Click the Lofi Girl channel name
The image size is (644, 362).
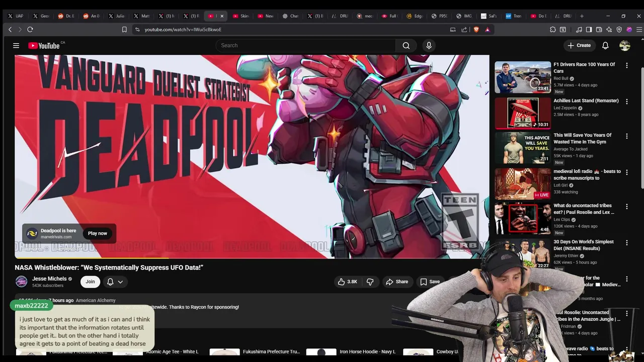point(560,185)
